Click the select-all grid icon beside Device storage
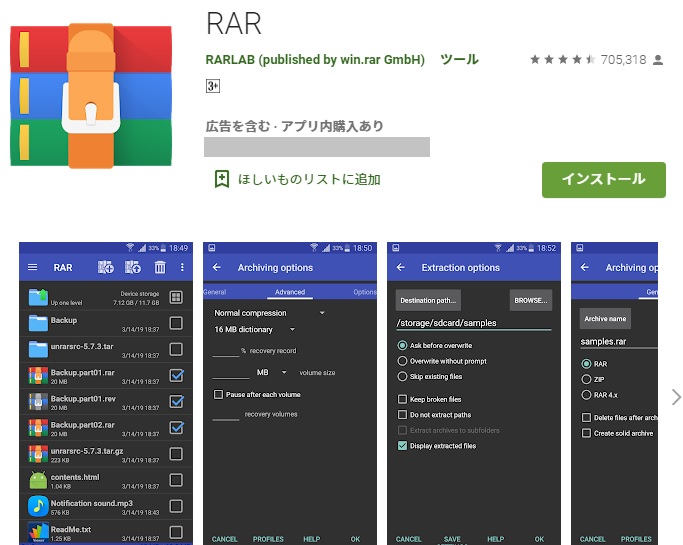This screenshot has height=545, width=683. click(176, 297)
